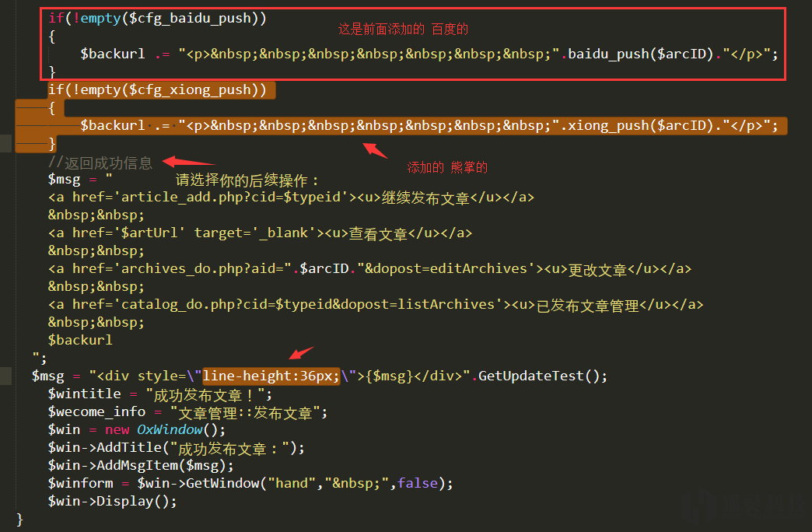Click the 继续发布文章 link code line
Image resolution: width=812 pixels, height=532 pixels.
291,198
